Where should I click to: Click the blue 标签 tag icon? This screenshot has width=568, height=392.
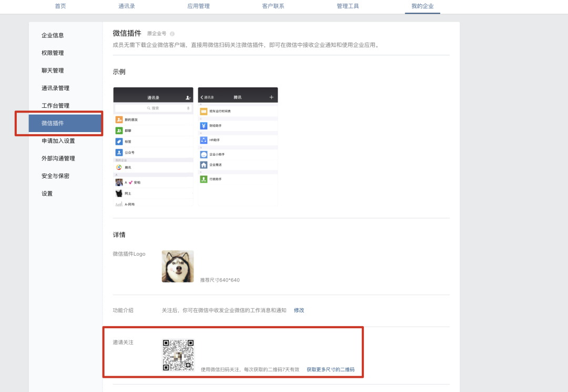click(x=119, y=142)
